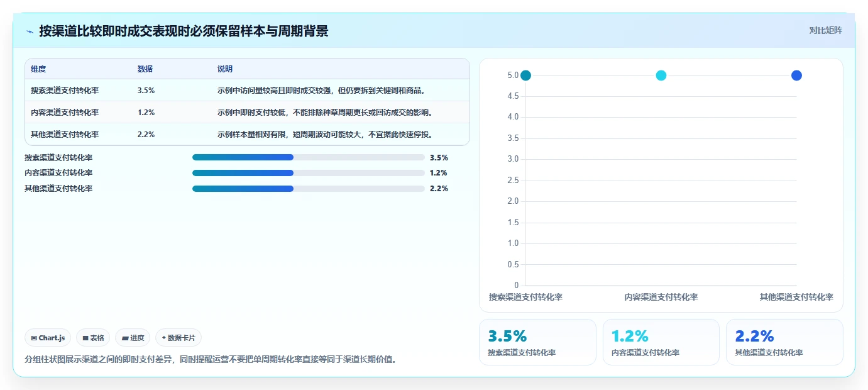Image resolution: width=868 pixels, height=390 pixels.
Task: Click the 数据 table column header
Action: 145,69
